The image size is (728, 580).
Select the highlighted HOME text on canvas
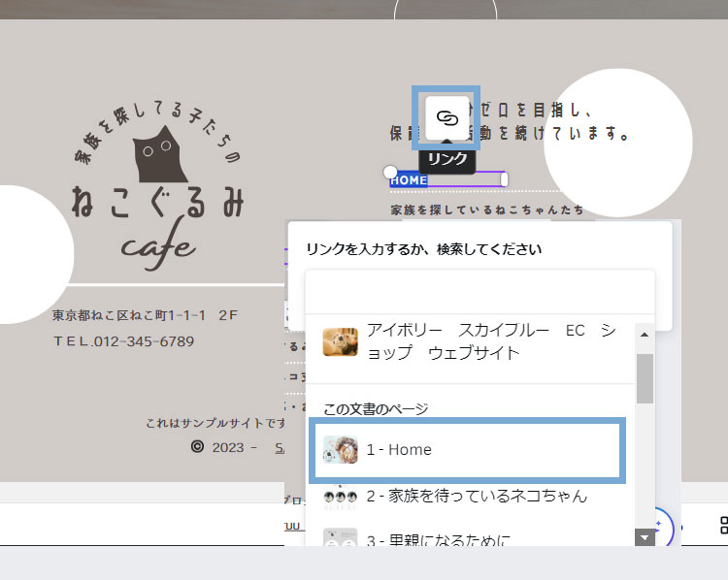(409, 179)
